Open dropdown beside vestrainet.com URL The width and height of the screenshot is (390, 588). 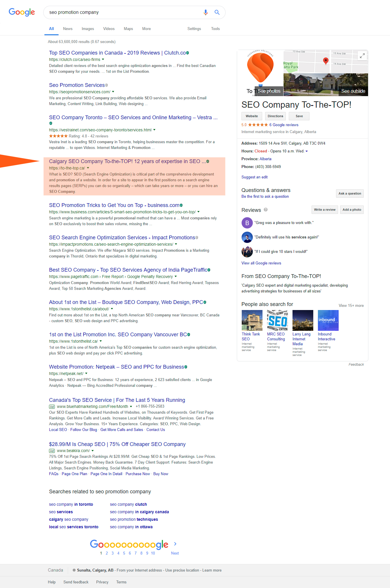point(154,130)
